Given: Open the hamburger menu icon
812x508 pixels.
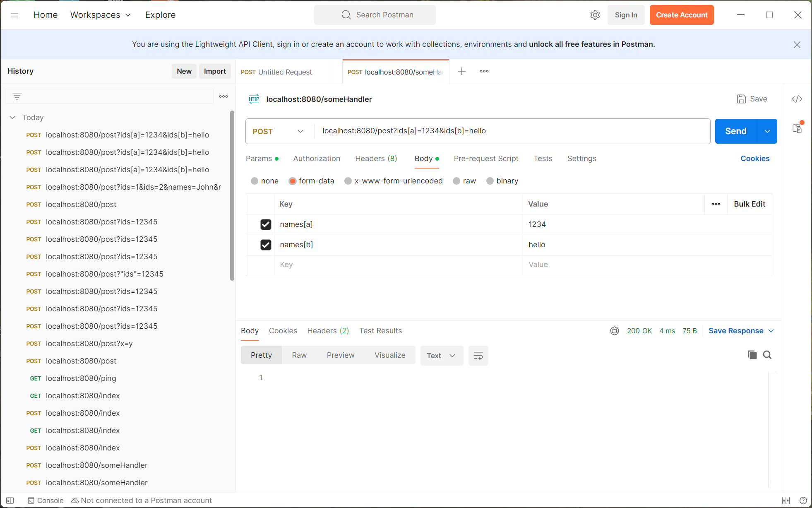Looking at the screenshot, I should (x=14, y=15).
